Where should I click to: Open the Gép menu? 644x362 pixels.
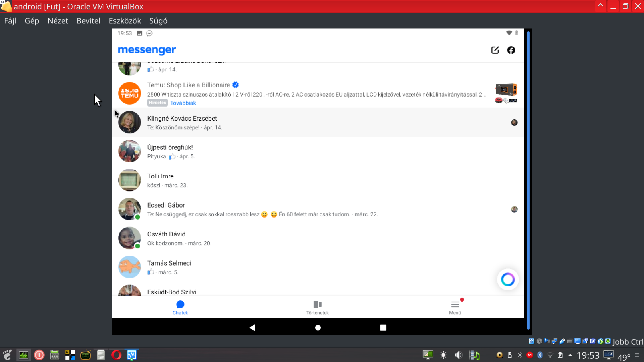pyautogui.click(x=32, y=21)
